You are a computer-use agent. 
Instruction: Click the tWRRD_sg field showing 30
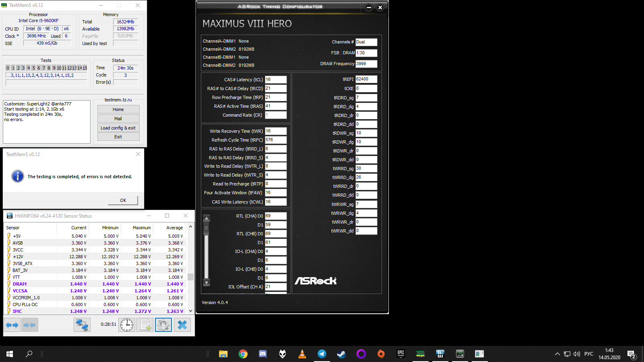point(366,169)
